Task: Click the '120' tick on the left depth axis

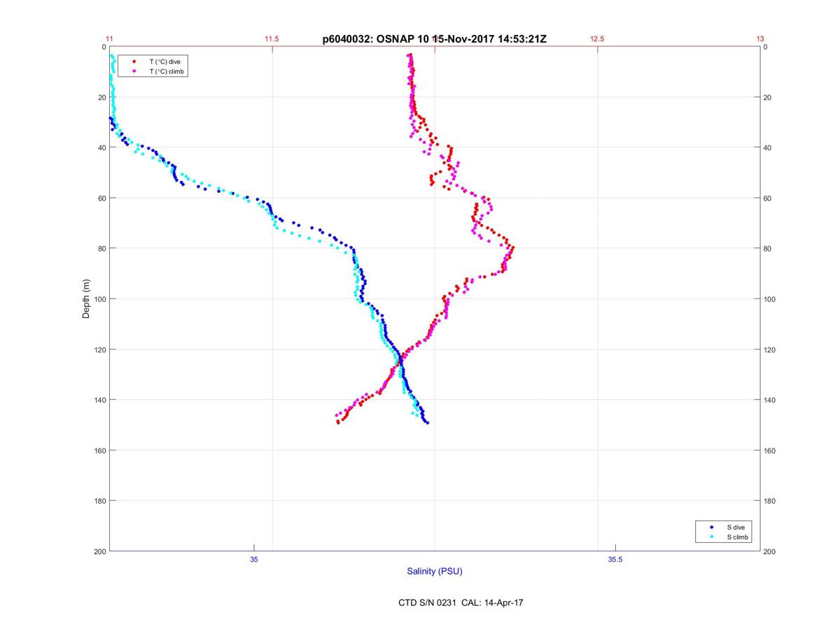Action: click(x=99, y=350)
